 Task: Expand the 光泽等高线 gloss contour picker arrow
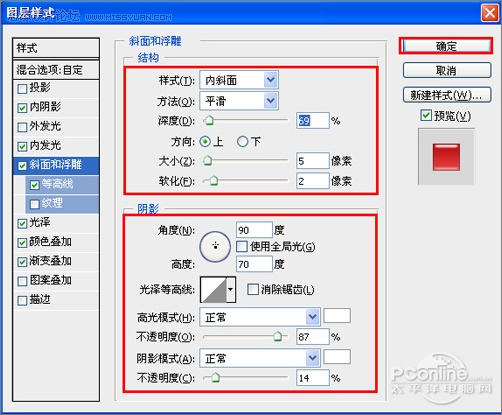231,289
